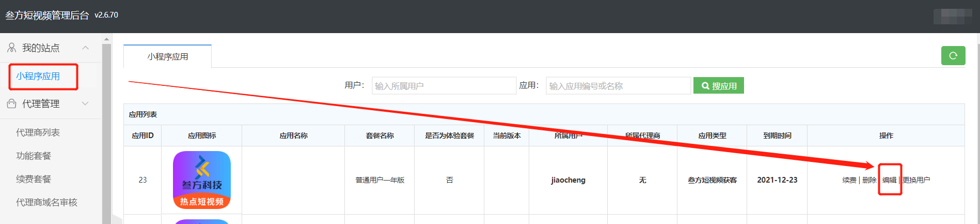Click the green refresh icon button
This screenshot has width=980, height=224.
tap(953, 55)
